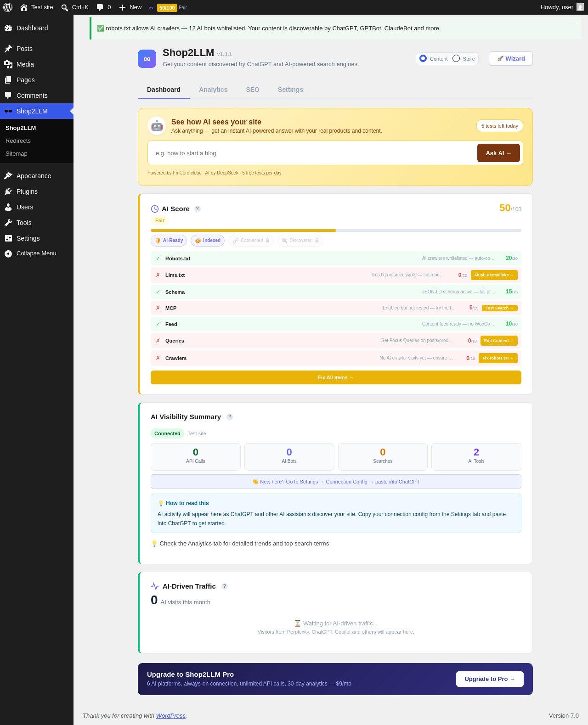The height and width of the screenshot is (725, 588).
Task: Click Test Search for MCP
Action: pyautogui.click(x=500, y=308)
